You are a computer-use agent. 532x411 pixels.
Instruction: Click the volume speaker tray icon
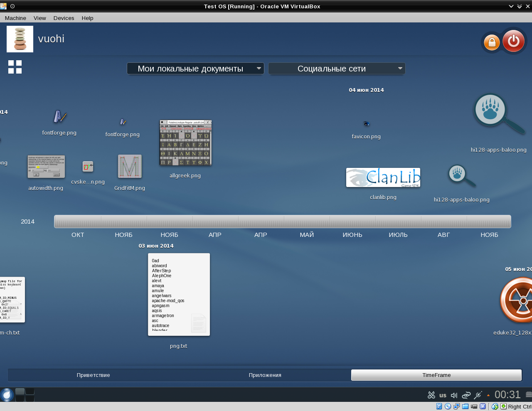point(454,395)
